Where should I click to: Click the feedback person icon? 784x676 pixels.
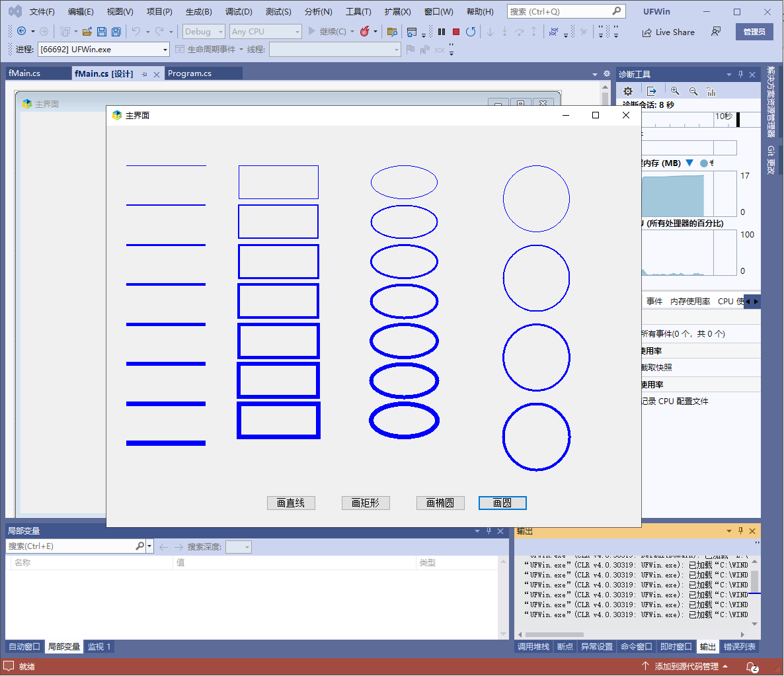(x=716, y=32)
